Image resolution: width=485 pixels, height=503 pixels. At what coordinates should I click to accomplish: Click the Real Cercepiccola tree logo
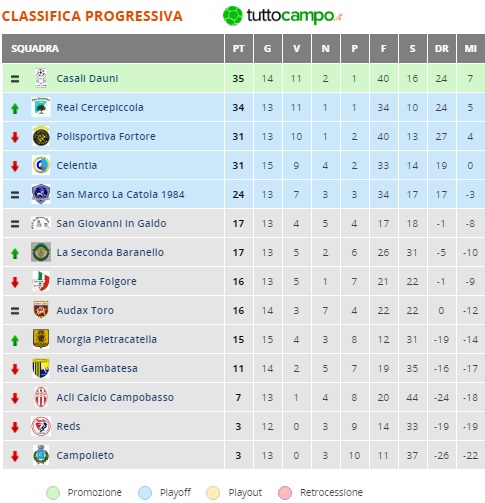pos(41,107)
